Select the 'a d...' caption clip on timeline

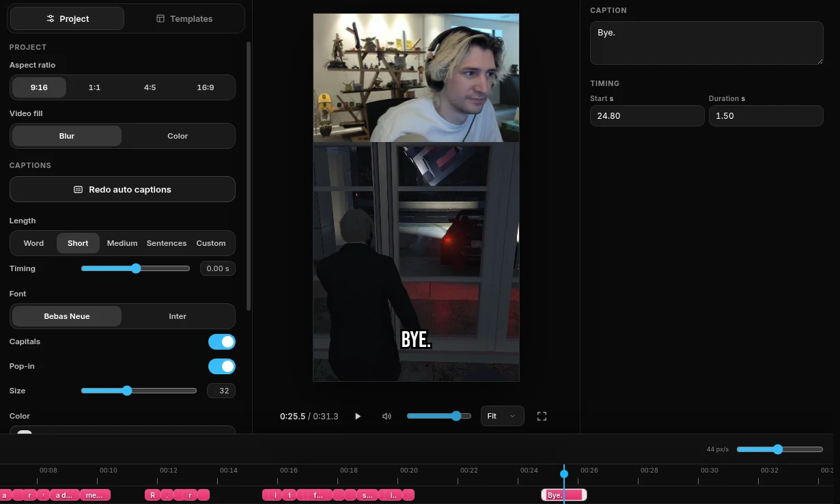pyautogui.click(x=64, y=495)
